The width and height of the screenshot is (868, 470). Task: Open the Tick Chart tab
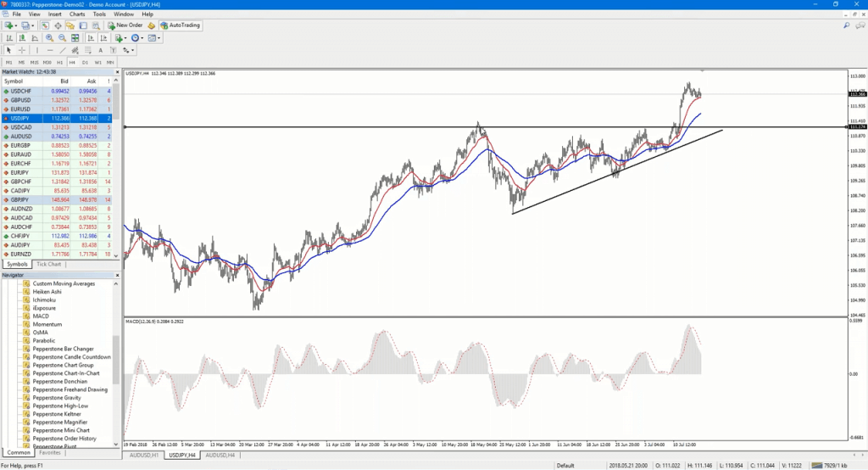coord(48,265)
